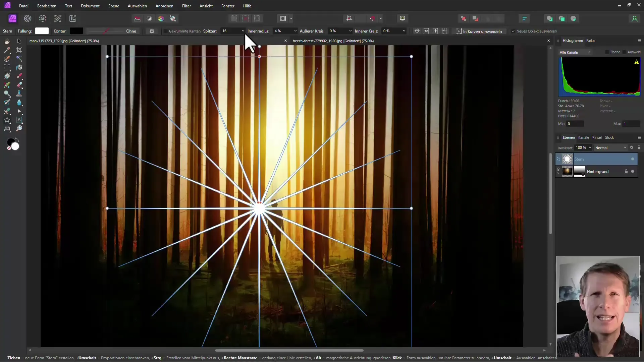Open the account profile icon
This screenshot has width=644, height=362.
634,18
